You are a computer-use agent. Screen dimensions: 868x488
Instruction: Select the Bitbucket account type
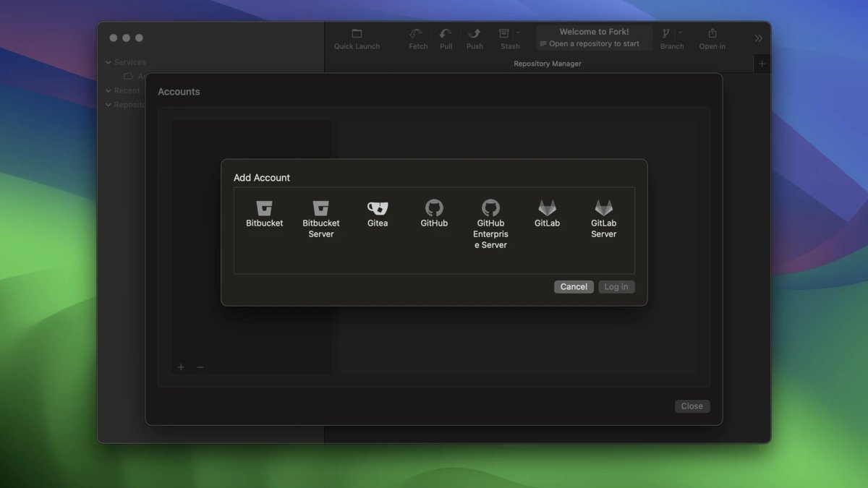point(264,212)
